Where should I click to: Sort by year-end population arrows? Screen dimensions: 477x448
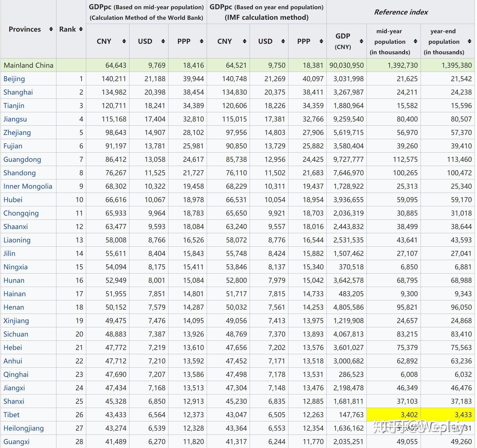(x=469, y=41)
